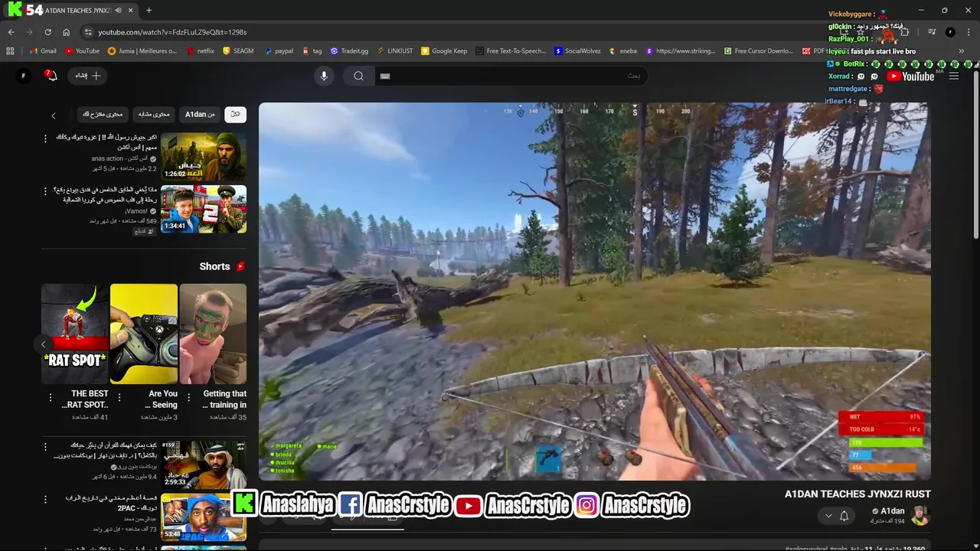This screenshot has height=551, width=980.
Task: Select the 'from A1dan' filter chip
Action: (200, 114)
